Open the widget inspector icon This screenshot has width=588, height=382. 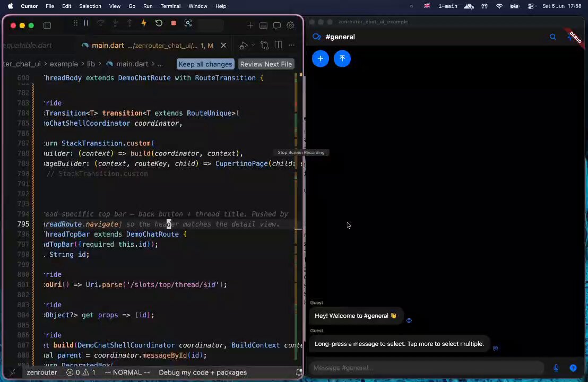pos(188,23)
